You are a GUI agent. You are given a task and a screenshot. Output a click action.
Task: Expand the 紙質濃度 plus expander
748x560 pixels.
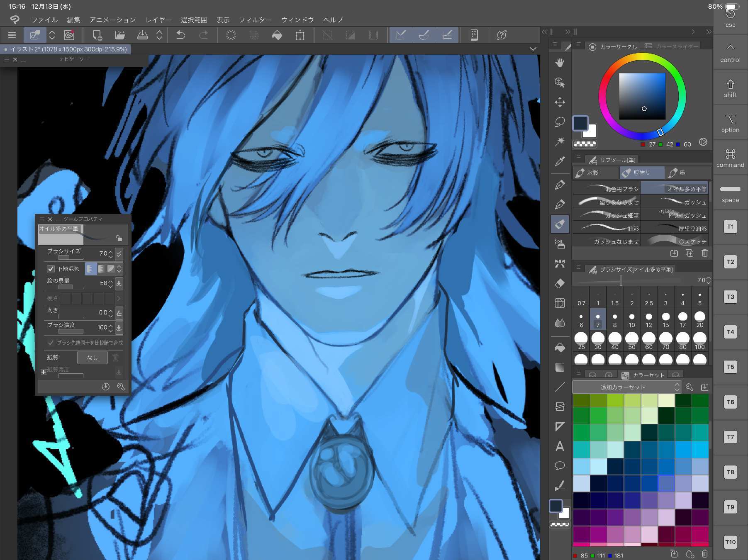[x=43, y=372]
